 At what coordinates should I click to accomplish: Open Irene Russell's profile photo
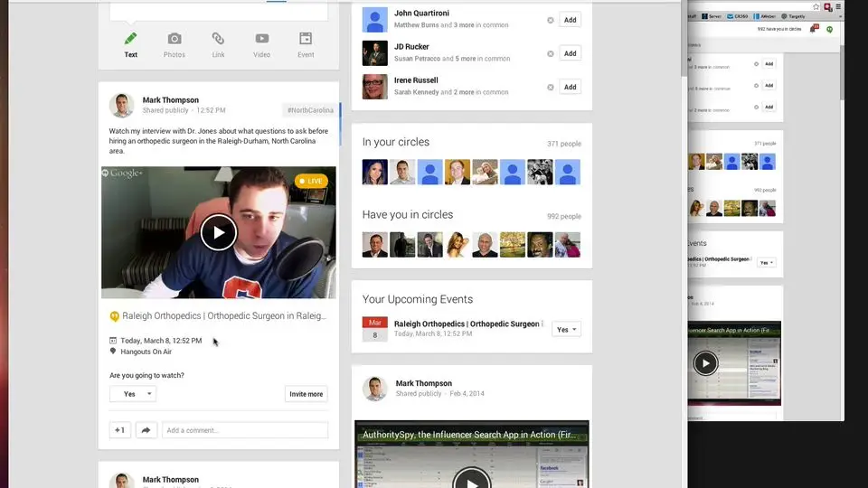click(374, 87)
